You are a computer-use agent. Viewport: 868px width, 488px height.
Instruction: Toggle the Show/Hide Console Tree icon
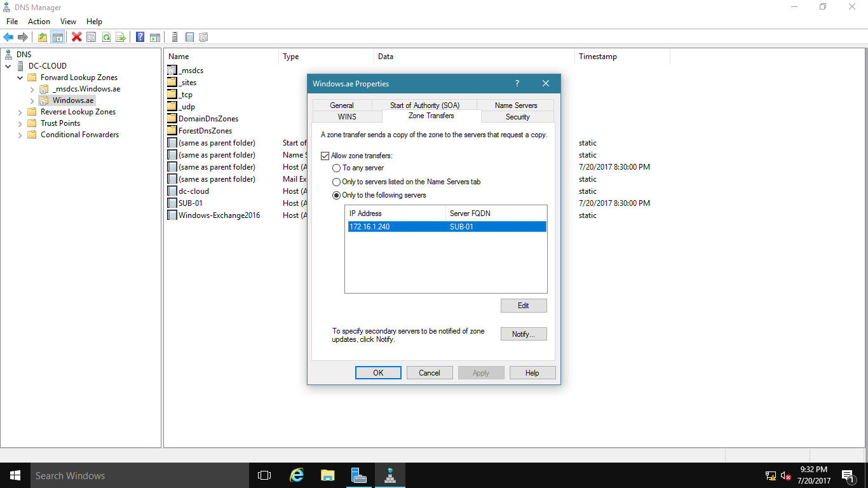[x=57, y=37]
